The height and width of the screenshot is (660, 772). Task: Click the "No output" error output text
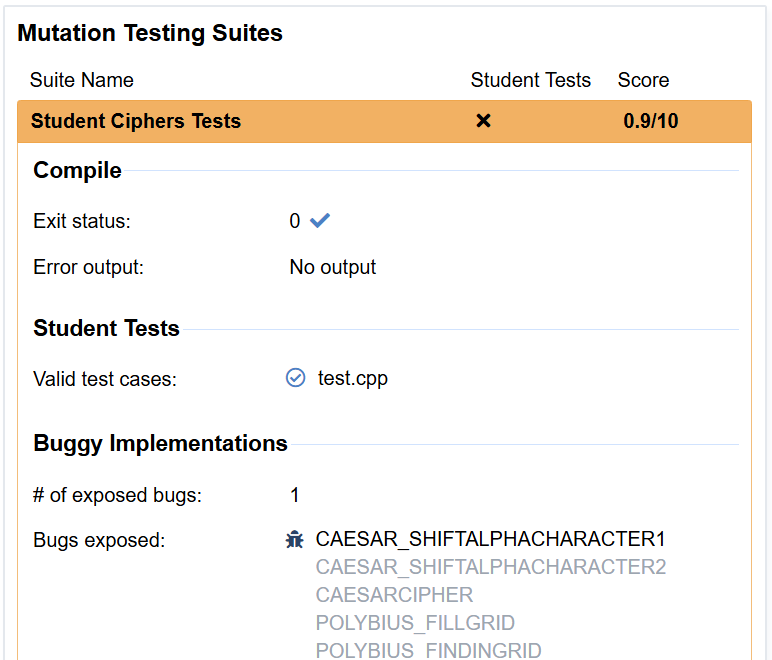coord(332,267)
